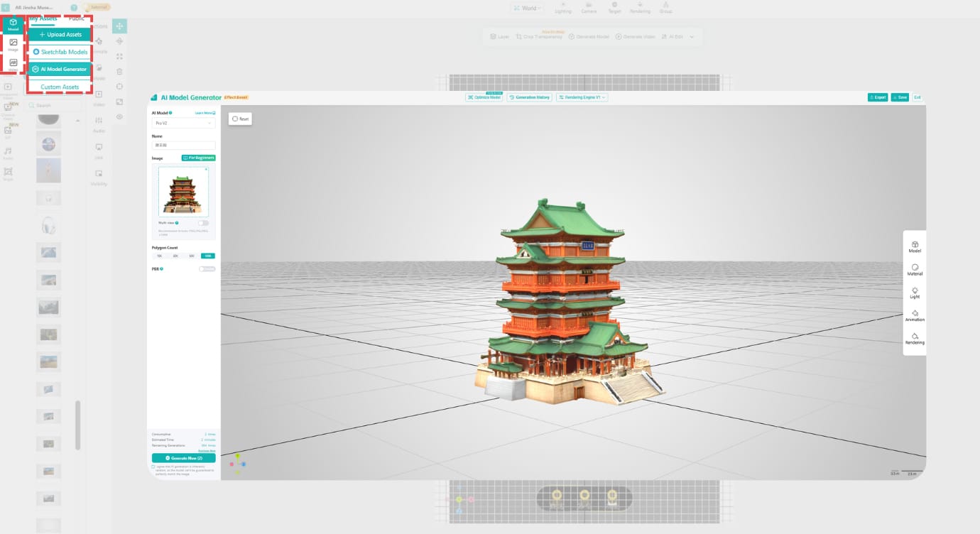Click the Target icon in top toolbar

tap(614, 7)
